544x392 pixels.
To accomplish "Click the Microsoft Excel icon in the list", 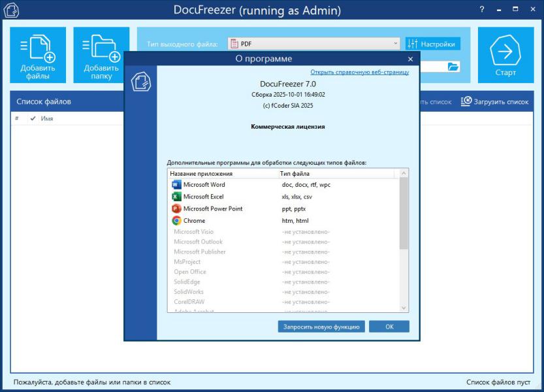I will (x=176, y=197).
